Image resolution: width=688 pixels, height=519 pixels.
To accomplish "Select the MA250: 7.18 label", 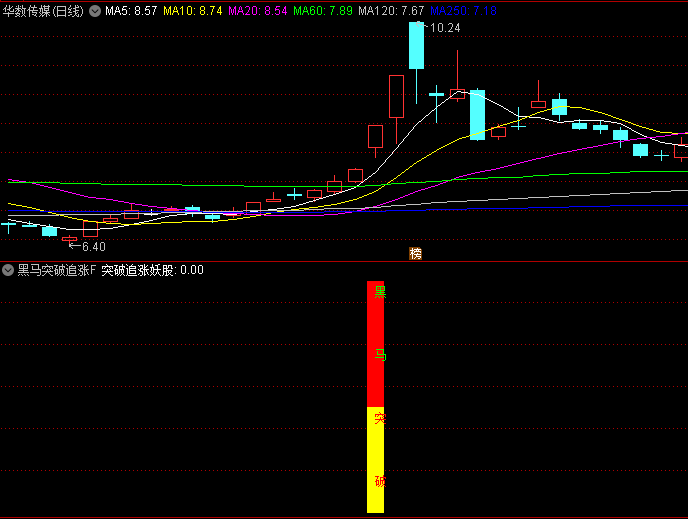I will pos(463,11).
